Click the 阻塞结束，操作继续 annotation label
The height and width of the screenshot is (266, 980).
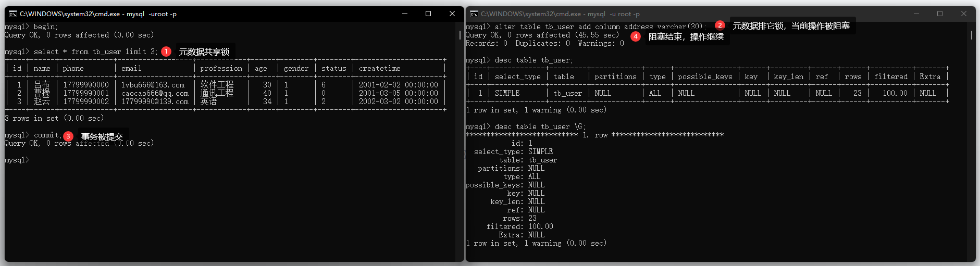click(686, 36)
